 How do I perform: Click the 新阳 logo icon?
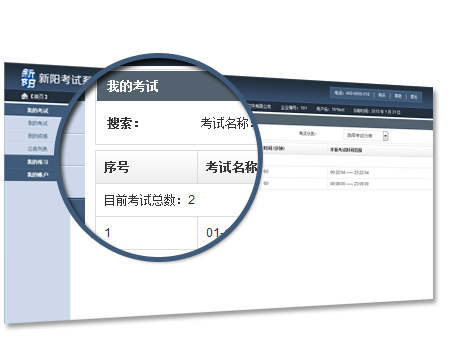pyautogui.click(x=28, y=78)
